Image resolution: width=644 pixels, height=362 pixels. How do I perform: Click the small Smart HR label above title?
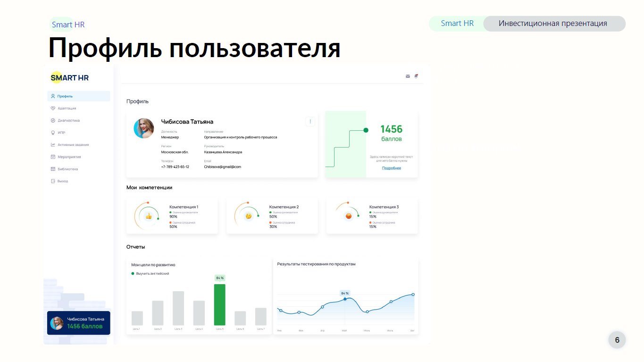(x=68, y=25)
